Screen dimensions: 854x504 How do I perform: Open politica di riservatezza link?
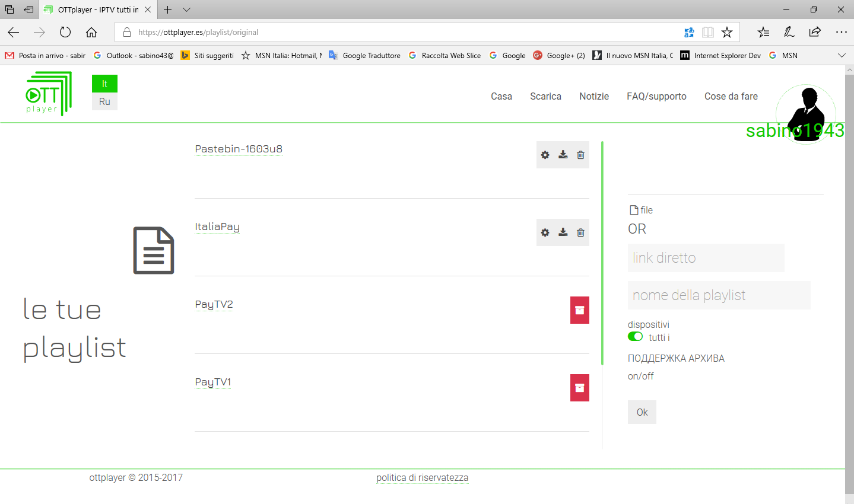(x=422, y=477)
